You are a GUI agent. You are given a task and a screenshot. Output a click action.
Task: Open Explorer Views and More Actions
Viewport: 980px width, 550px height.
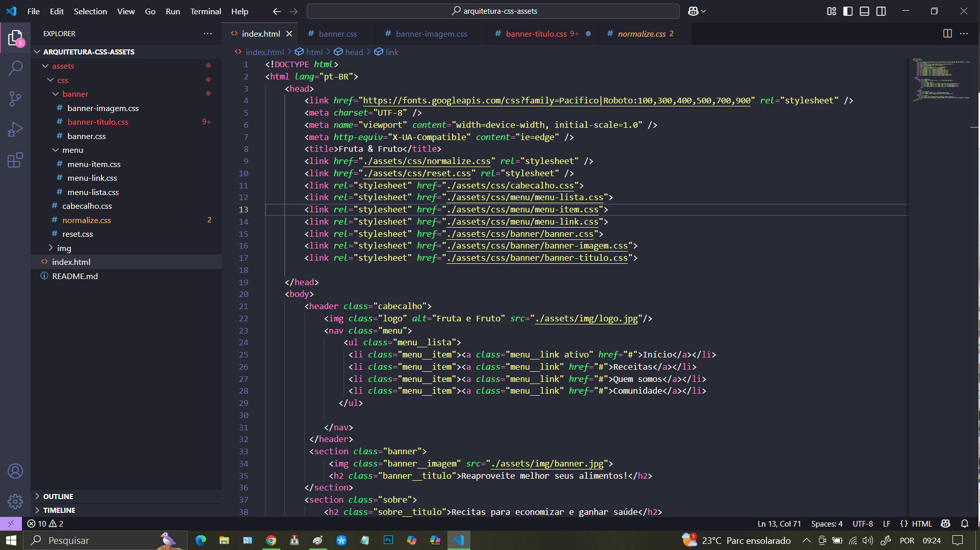[207, 34]
